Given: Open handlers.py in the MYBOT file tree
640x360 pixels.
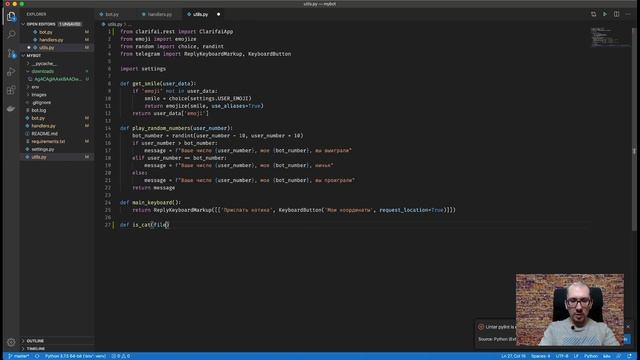Looking at the screenshot, I should 43,126.
